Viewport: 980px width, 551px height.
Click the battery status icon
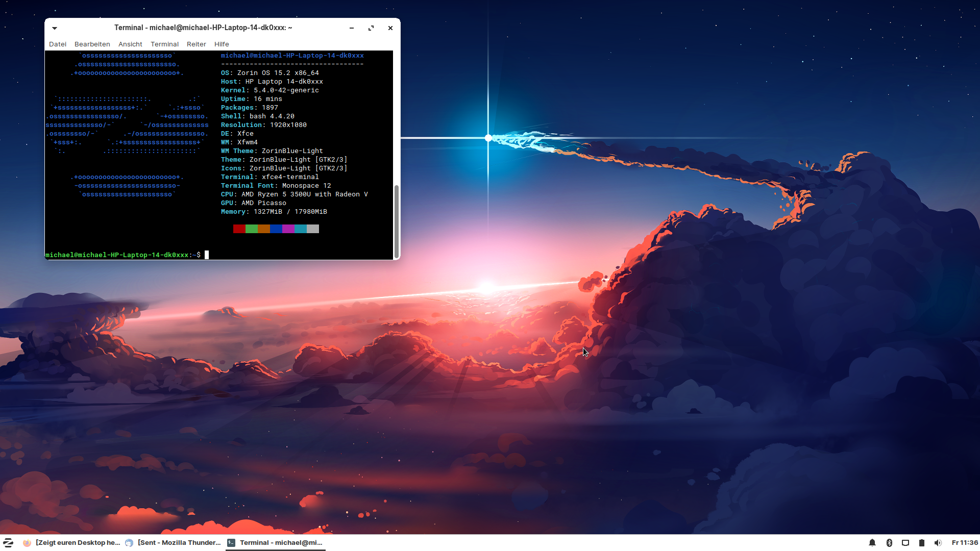coord(922,543)
